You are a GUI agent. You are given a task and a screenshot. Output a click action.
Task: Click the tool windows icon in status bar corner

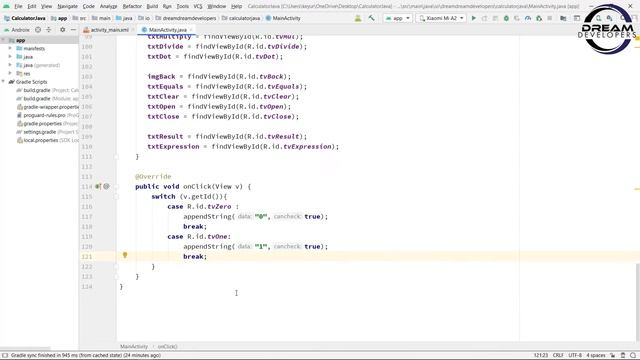(x=5, y=356)
